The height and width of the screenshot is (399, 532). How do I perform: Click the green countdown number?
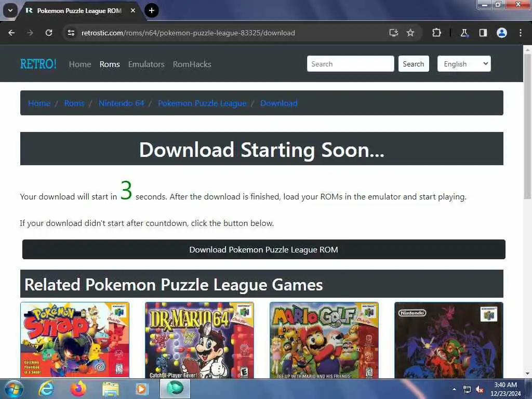(x=126, y=190)
